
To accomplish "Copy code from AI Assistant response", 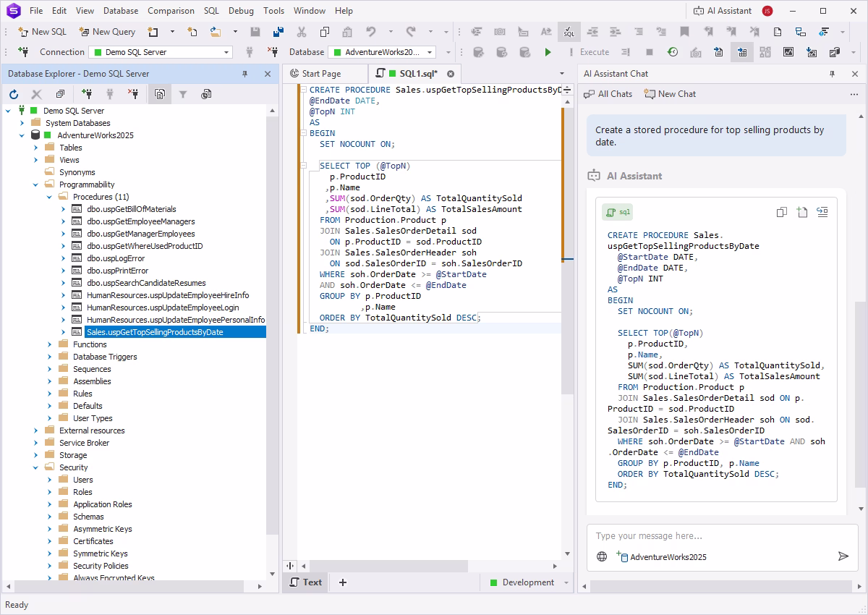I will [x=781, y=212].
